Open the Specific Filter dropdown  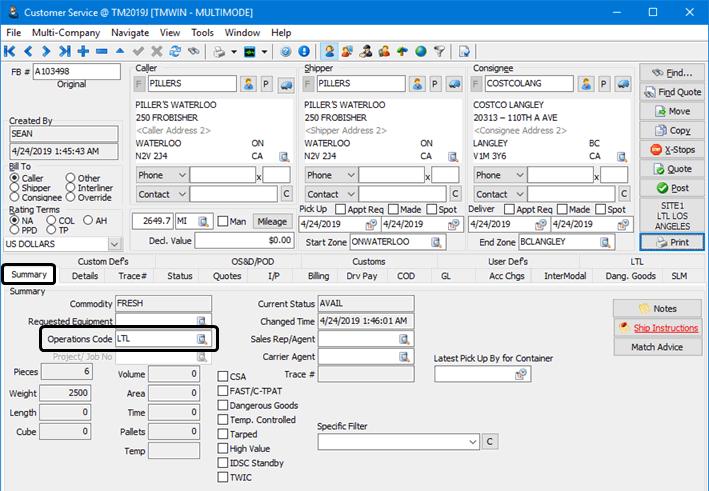pos(472,441)
